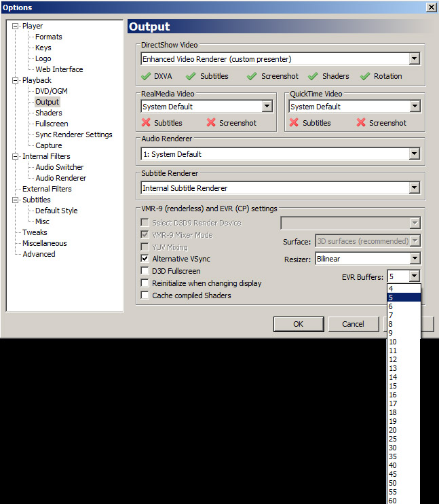This screenshot has height=504, width=439.
Task: Open the Audio Renderer dropdown
Action: coord(415,154)
